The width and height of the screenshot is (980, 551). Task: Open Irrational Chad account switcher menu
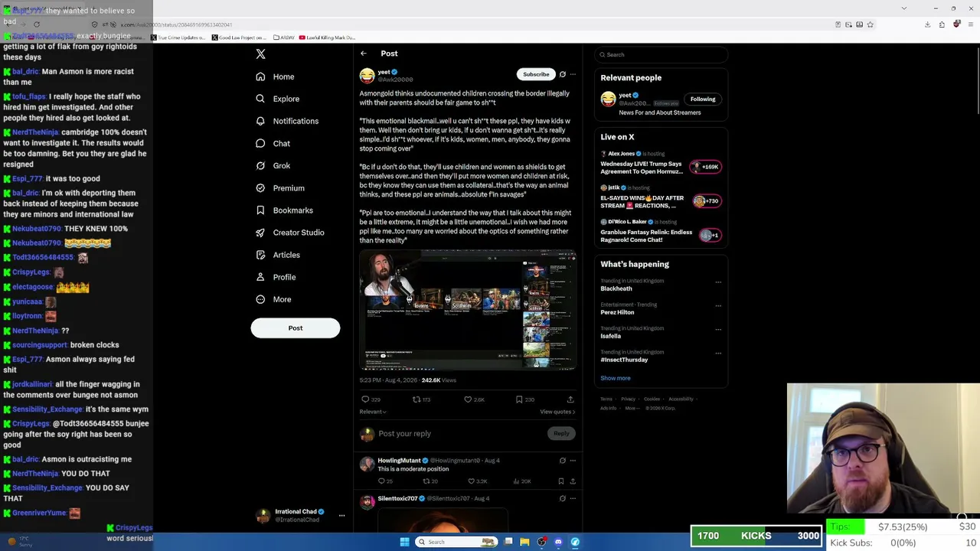pyautogui.click(x=300, y=516)
